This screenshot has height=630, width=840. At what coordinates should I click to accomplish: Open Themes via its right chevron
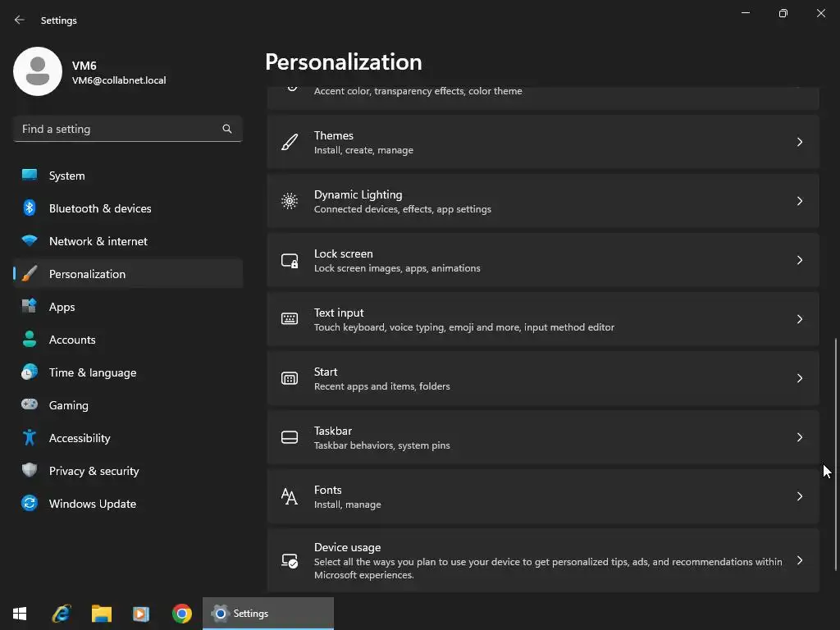799,142
